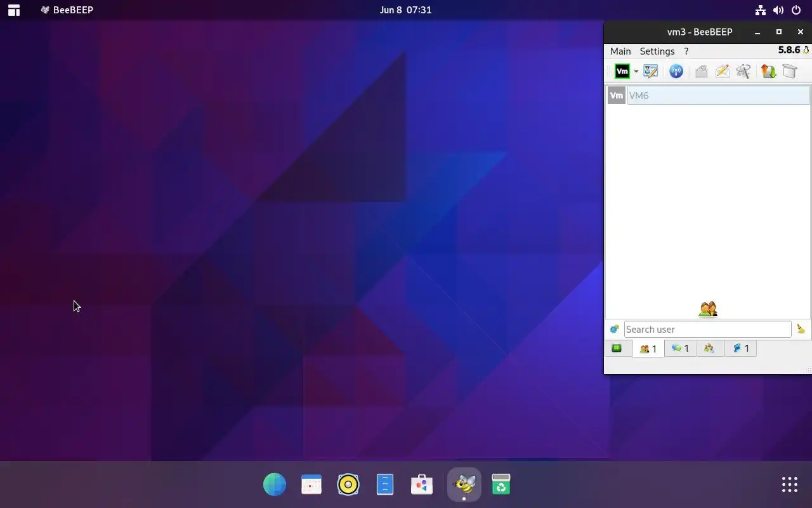Click the greyed-out open chat envelope icon

tap(701, 71)
